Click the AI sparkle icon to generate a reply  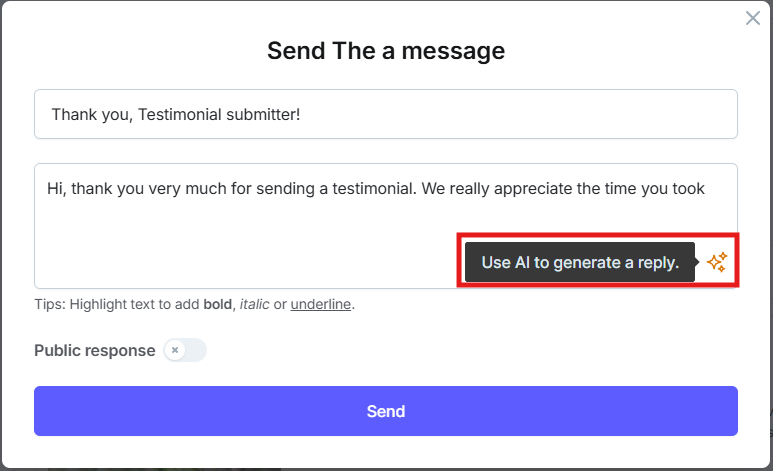click(717, 262)
